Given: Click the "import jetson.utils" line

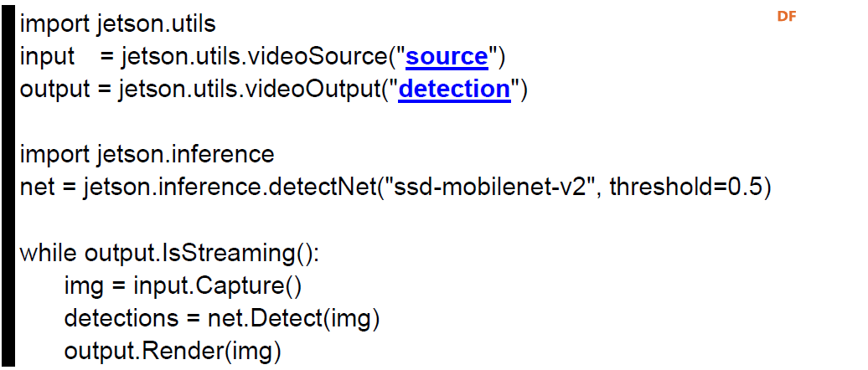Looking at the screenshot, I should (118, 24).
